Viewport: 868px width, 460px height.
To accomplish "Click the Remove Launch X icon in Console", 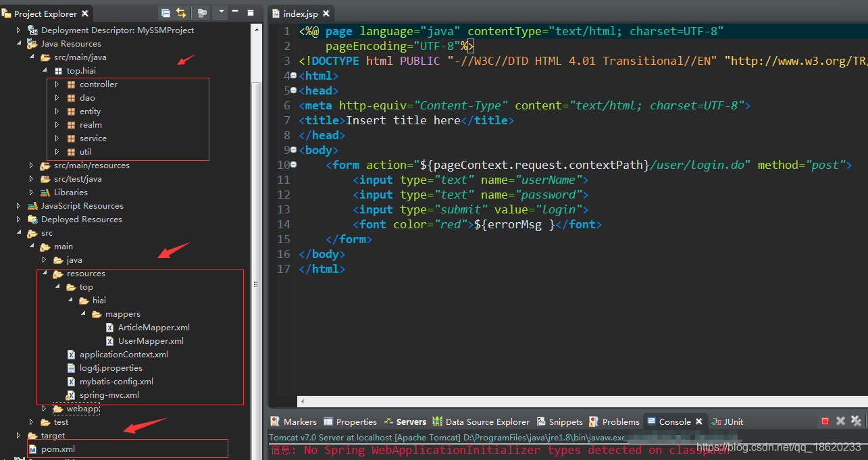I will (x=840, y=421).
